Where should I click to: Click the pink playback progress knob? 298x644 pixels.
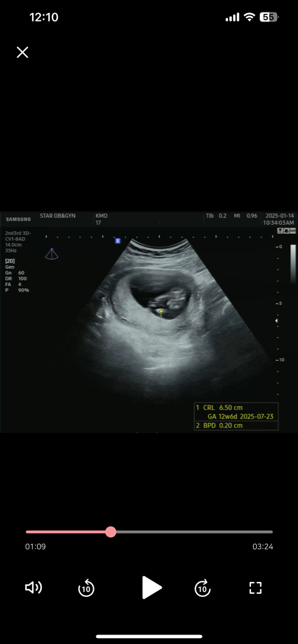click(x=110, y=532)
